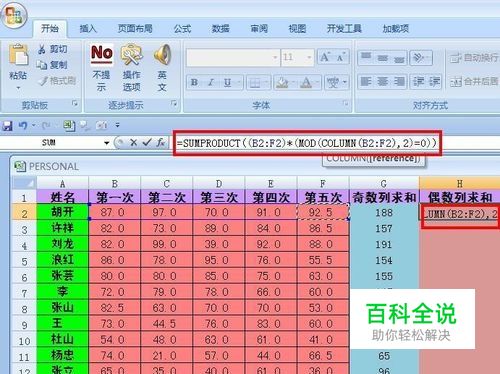
Task: Toggle left text alignment
Action: (366, 82)
